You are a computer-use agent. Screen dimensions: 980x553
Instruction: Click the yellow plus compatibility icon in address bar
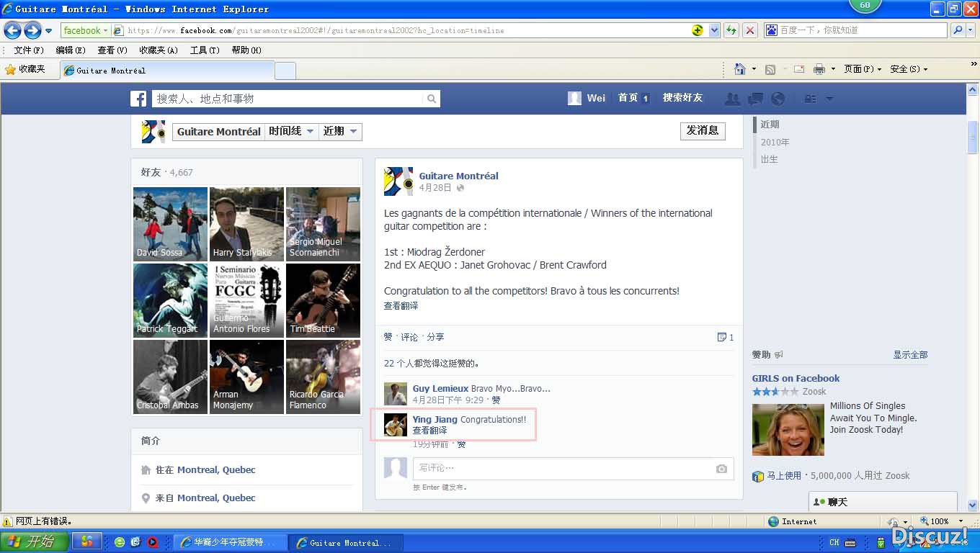point(698,30)
